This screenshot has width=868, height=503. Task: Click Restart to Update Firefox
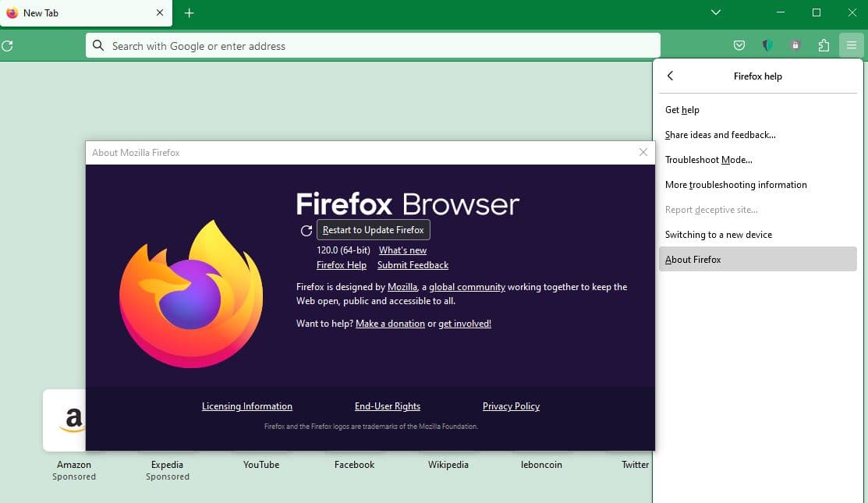pos(373,229)
